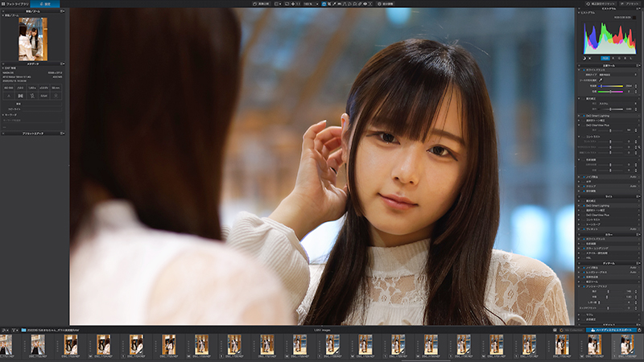
Task: Click the blue highlighted tool in toolbar
Action: (324, 4)
